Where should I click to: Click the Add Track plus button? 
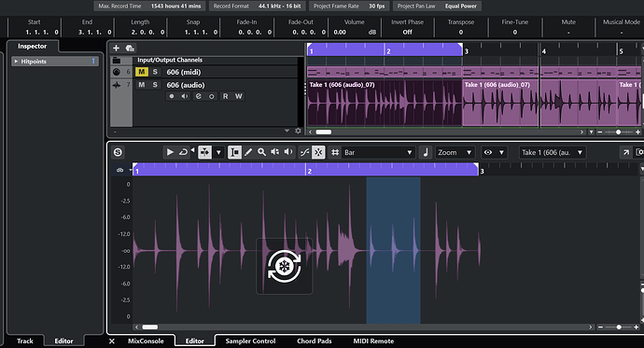click(x=117, y=48)
